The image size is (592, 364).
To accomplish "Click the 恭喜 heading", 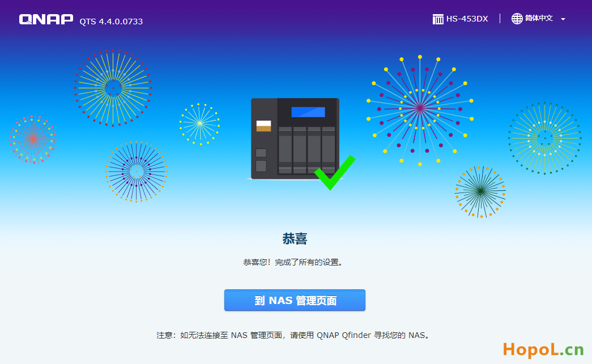I will (x=295, y=238).
